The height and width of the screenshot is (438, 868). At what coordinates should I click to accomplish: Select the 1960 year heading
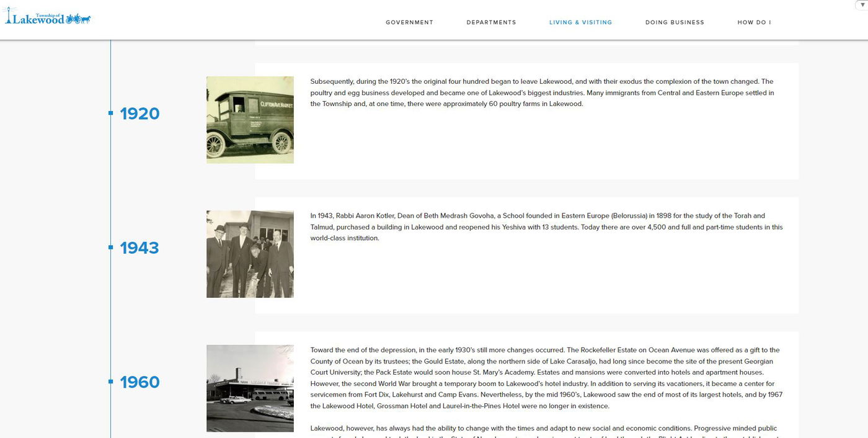point(139,382)
